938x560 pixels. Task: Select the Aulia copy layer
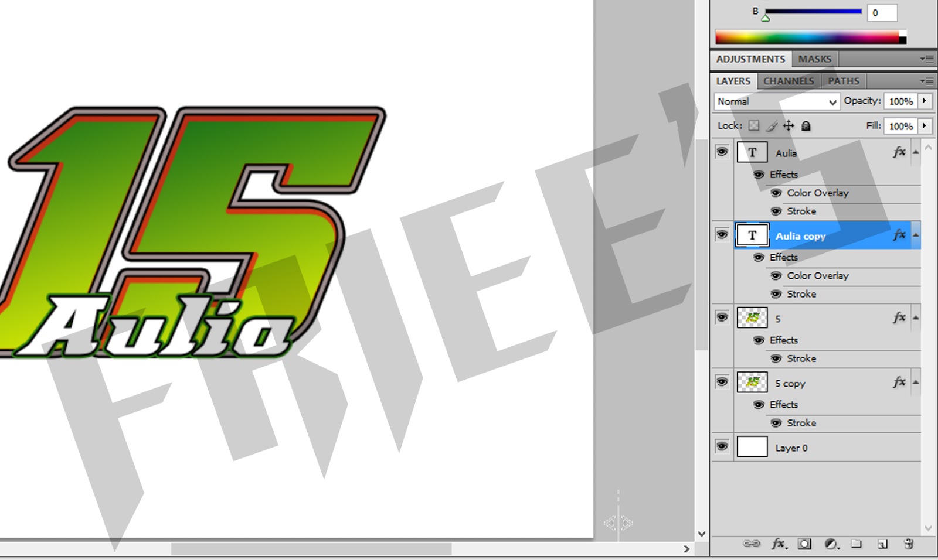(x=821, y=235)
